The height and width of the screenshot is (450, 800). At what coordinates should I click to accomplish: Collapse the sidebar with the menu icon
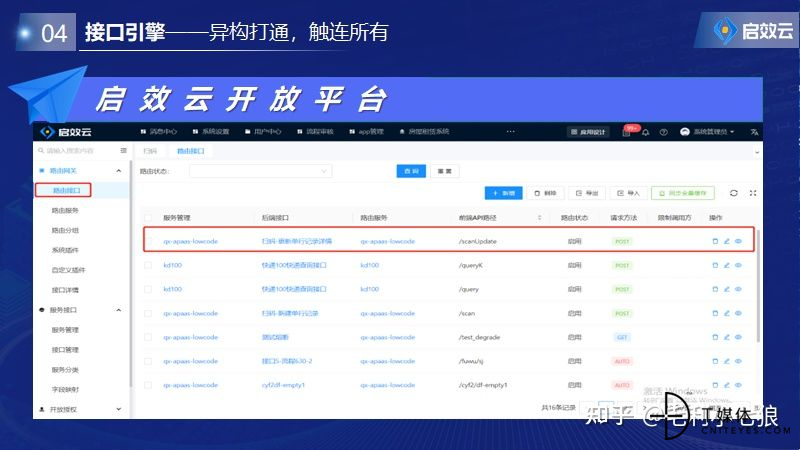123,151
